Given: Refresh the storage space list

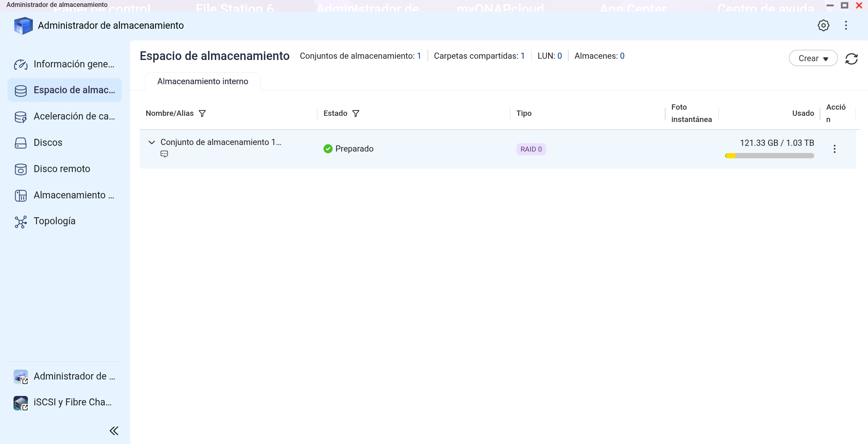Looking at the screenshot, I should pyautogui.click(x=851, y=59).
